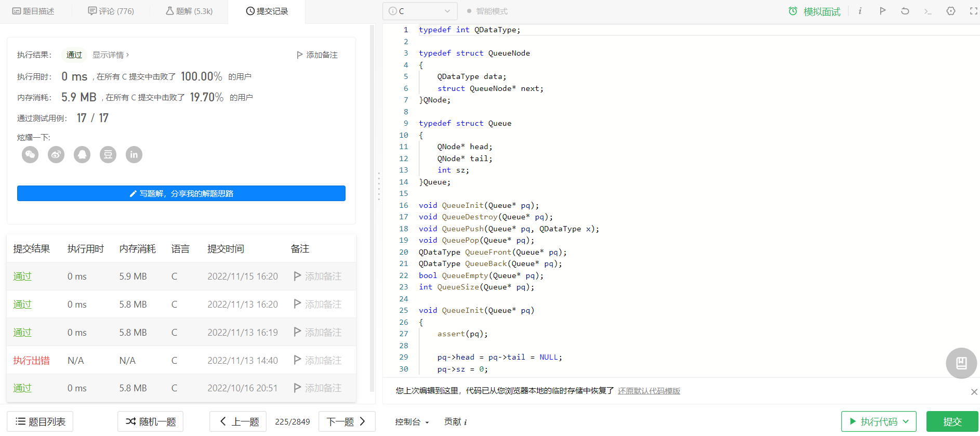Viewport: 980px width, 436px height.
Task: Expand 显示详情 result details
Action: point(111,55)
